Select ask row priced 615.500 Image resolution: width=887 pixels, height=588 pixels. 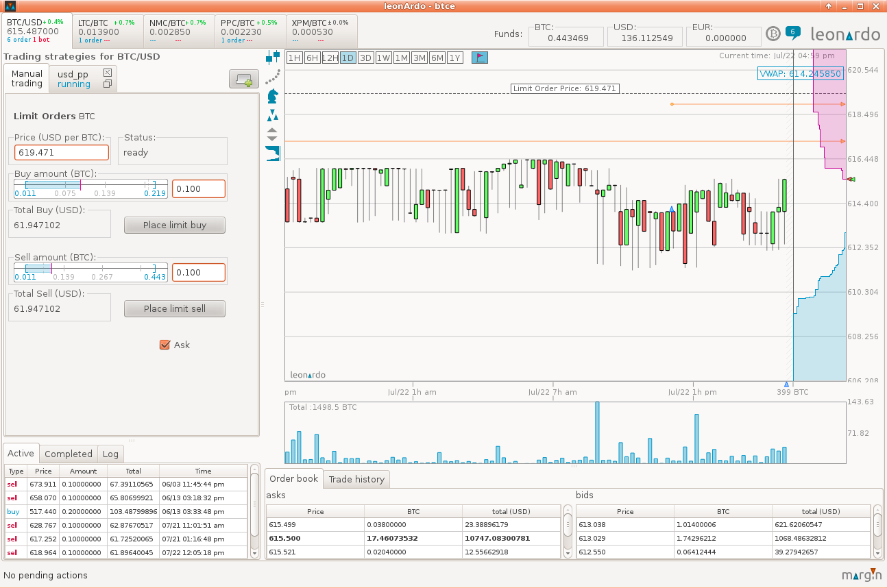413,539
